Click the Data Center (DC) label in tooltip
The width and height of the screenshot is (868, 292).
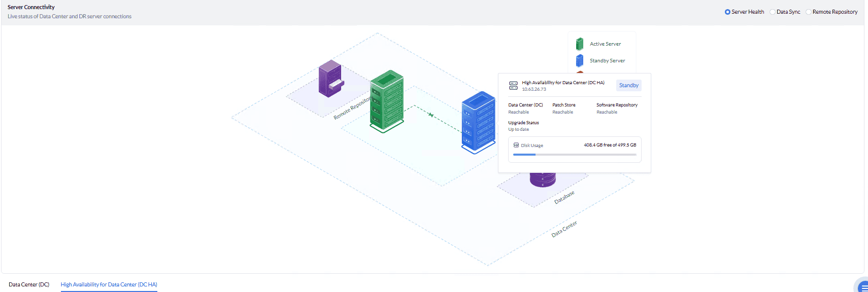525,105
